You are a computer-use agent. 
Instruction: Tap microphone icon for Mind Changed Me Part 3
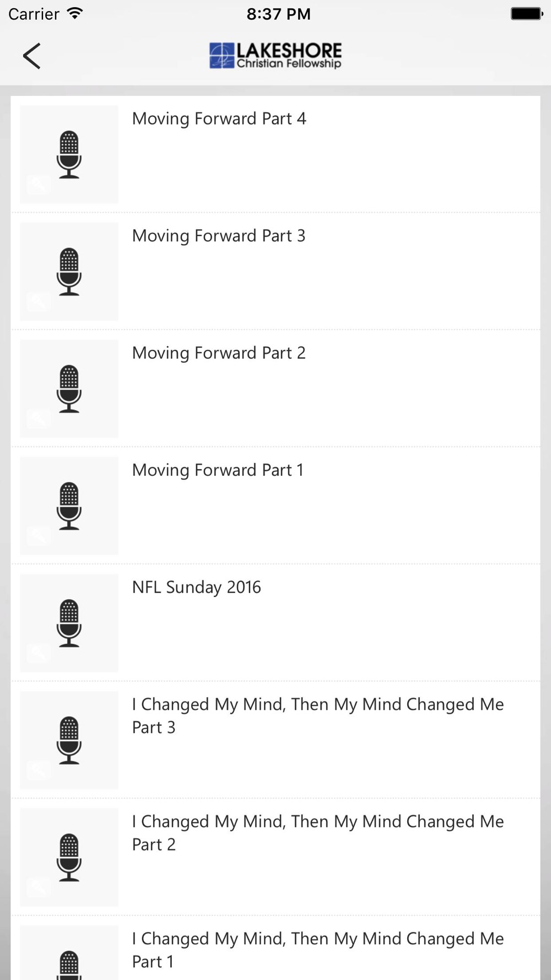coord(69,740)
